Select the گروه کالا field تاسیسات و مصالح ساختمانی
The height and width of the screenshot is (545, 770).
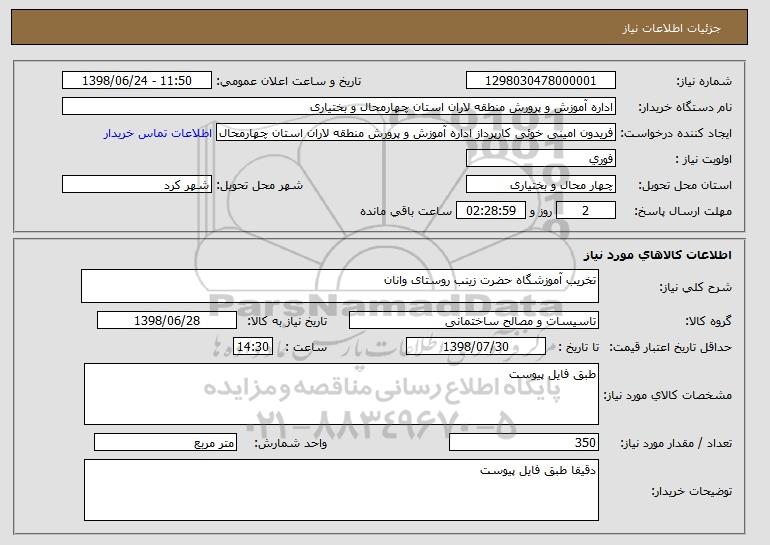(474, 321)
